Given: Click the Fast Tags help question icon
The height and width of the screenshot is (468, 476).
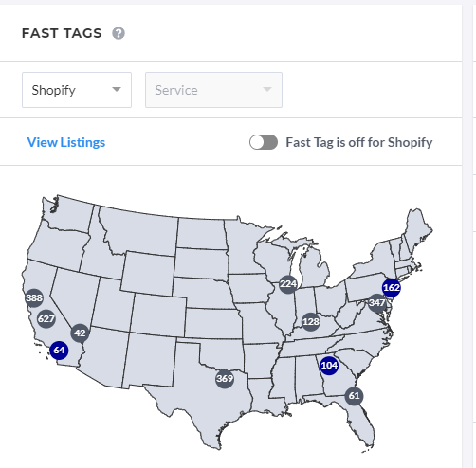Looking at the screenshot, I should [119, 33].
